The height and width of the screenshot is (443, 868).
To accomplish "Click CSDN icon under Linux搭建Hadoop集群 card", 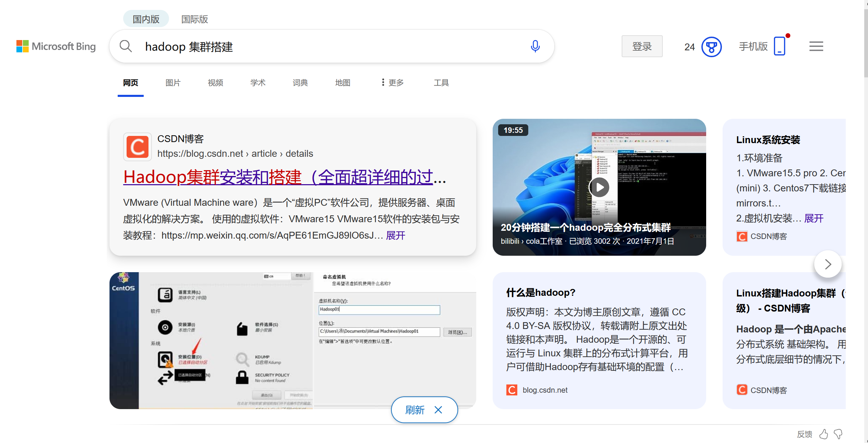I will [x=742, y=390].
